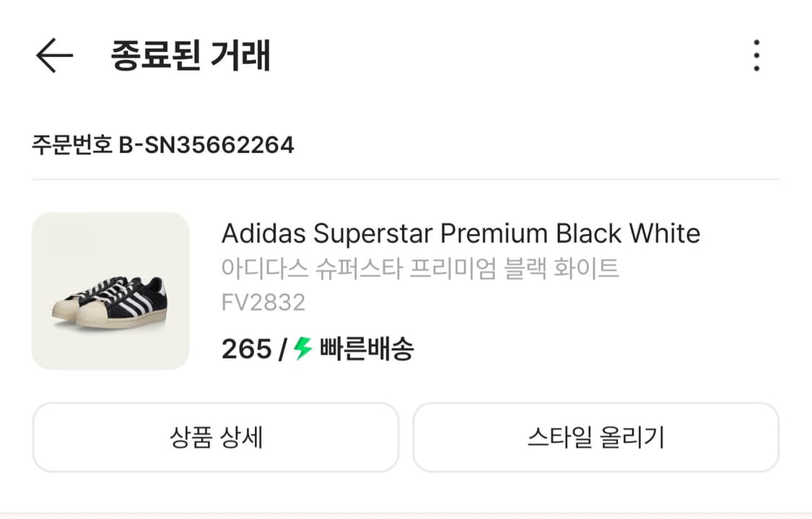Tap the model code FV2832

point(263,303)
